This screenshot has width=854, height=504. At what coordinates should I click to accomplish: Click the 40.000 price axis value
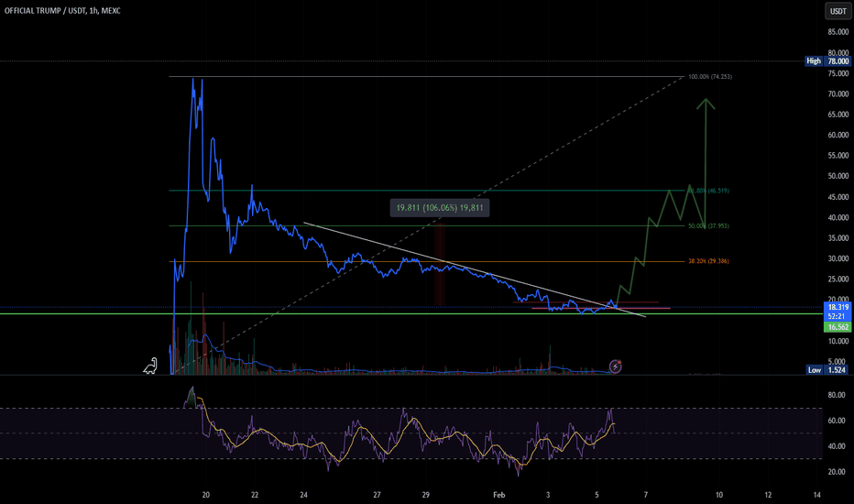(x=838, y=217)
